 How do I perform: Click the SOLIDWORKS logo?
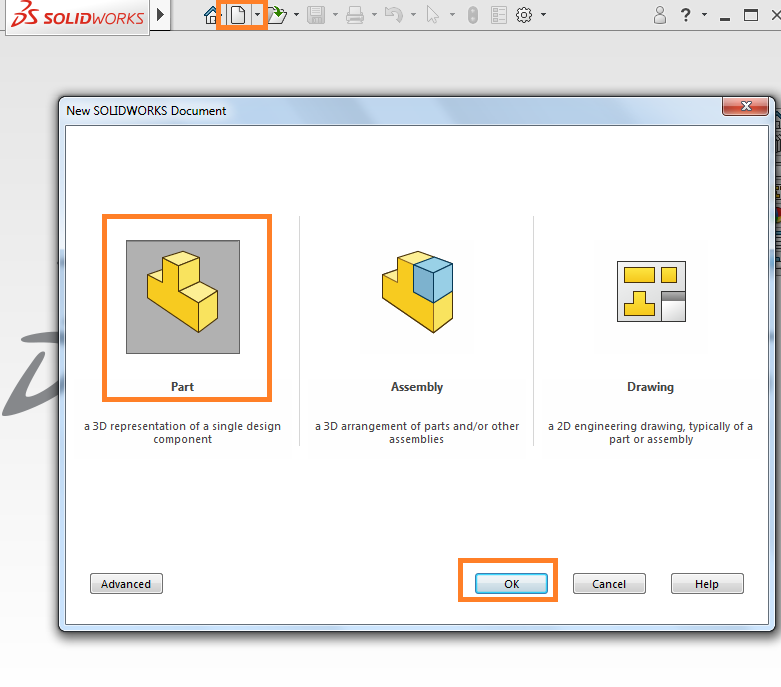77,15
